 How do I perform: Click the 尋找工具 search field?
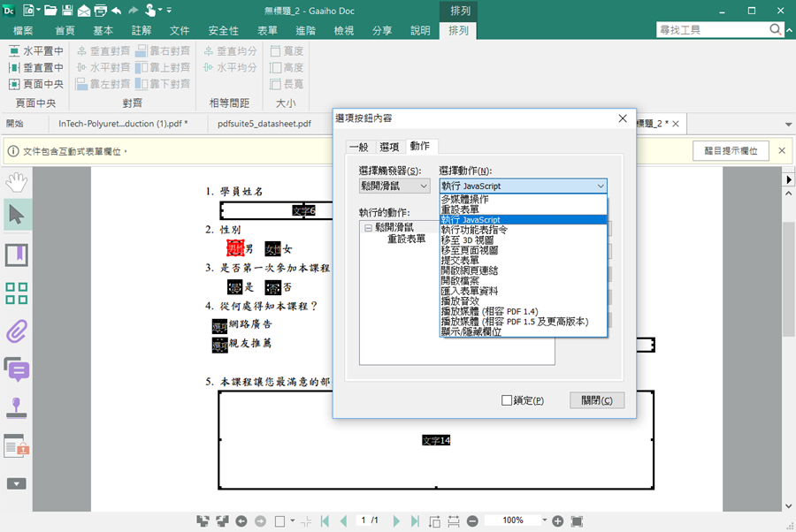[712, 30]
